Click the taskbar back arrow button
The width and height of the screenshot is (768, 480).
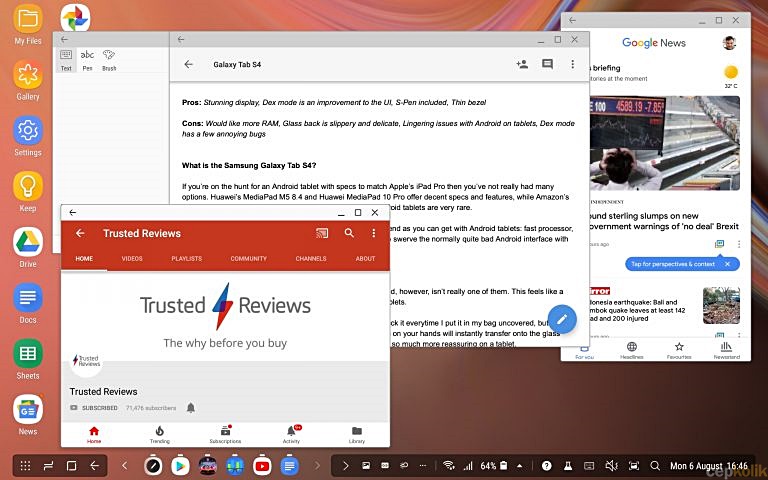click(95, 466)
